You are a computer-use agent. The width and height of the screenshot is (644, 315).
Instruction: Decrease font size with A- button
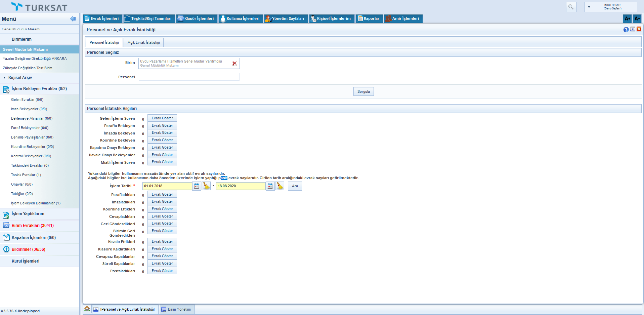637,19
